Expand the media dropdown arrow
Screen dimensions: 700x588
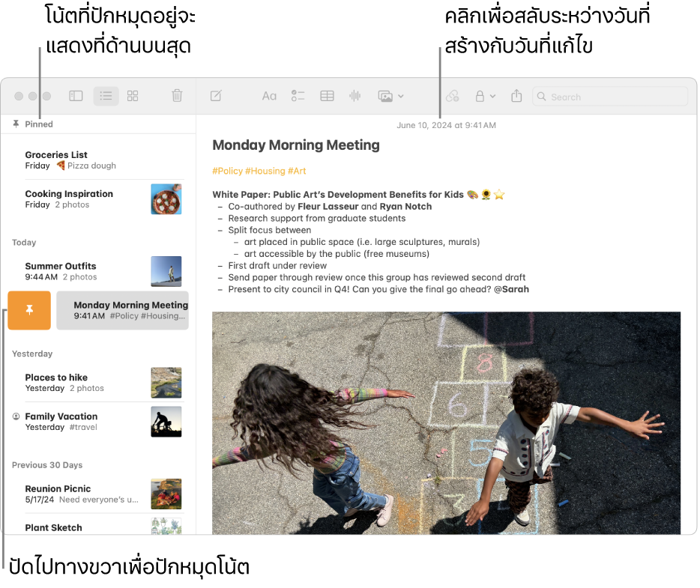point(401,96)
